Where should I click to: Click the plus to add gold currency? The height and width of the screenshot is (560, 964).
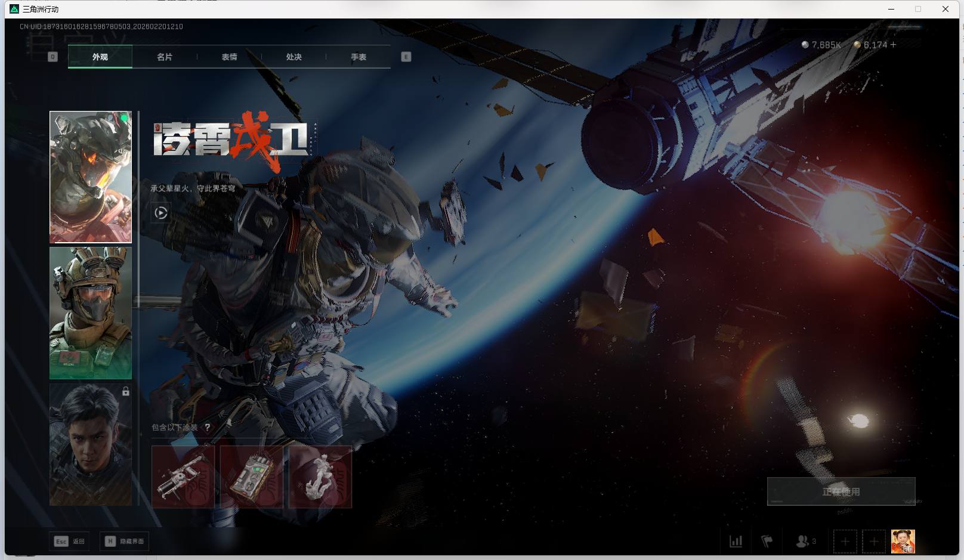(x=893, y=45)
